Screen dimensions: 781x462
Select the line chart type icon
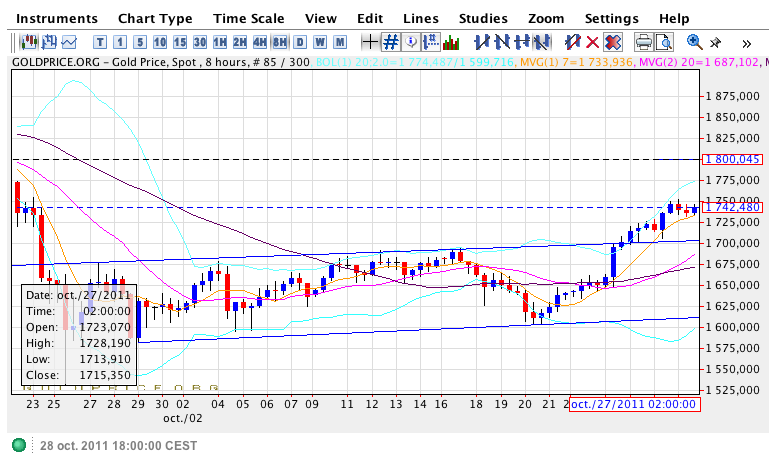click(69, 42)
